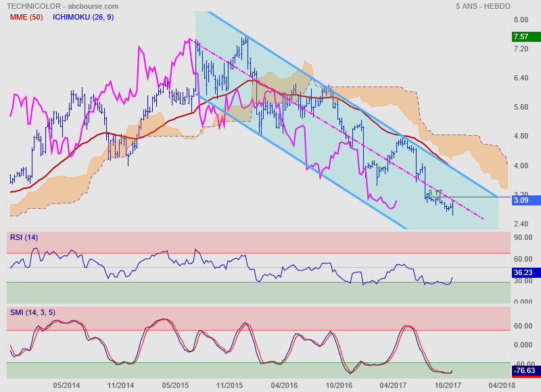Click the 04/2016 date axis label
Image resolution: width=541 pixels, height=392 pixels.
coord(284,385)
